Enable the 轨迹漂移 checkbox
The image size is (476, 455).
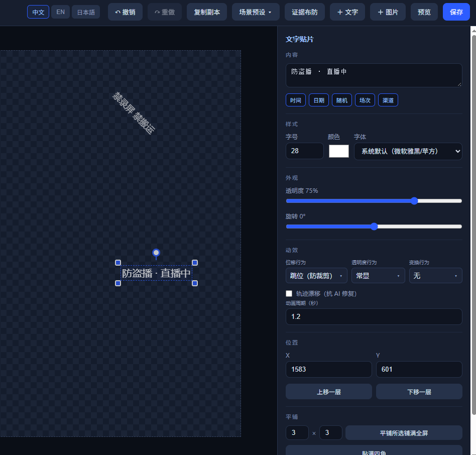(x=289, y=293)
